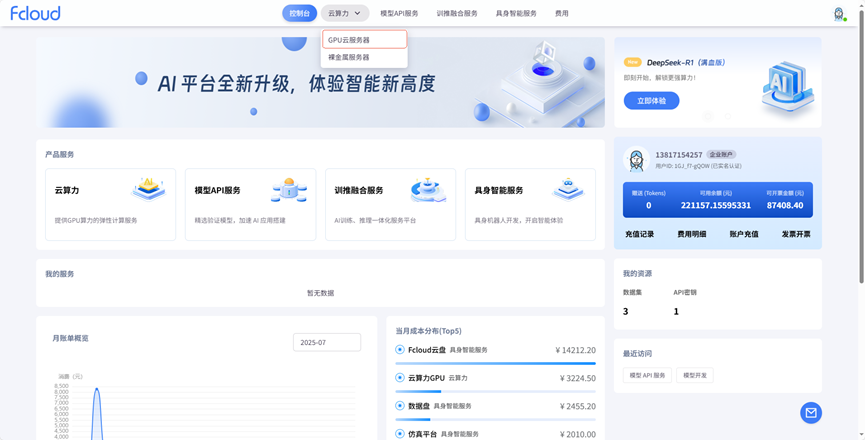Click the 训推融合服务 card icon
865x440 pixels.
[x=428, y=189]
